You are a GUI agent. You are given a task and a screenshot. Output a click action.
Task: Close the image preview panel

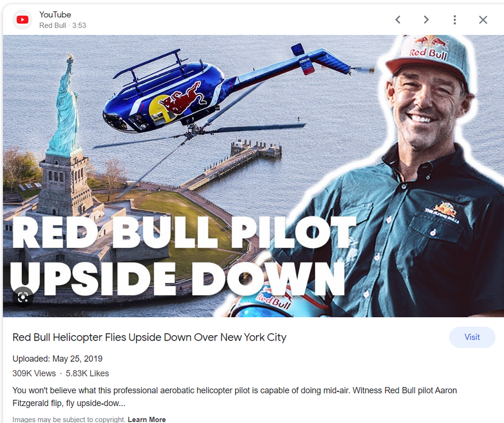pos(483,20)
